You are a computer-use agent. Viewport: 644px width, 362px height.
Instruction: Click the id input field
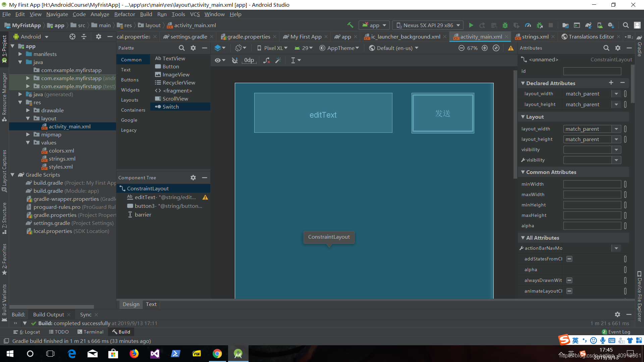pyautogui.click(x=592, y=71)
